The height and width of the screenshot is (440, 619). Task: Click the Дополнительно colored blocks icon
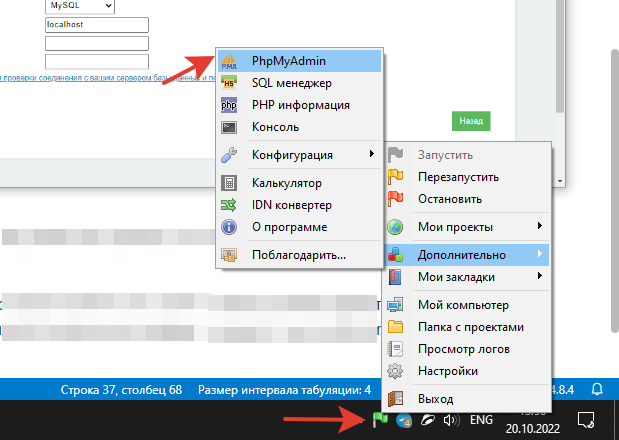[395, 255]
